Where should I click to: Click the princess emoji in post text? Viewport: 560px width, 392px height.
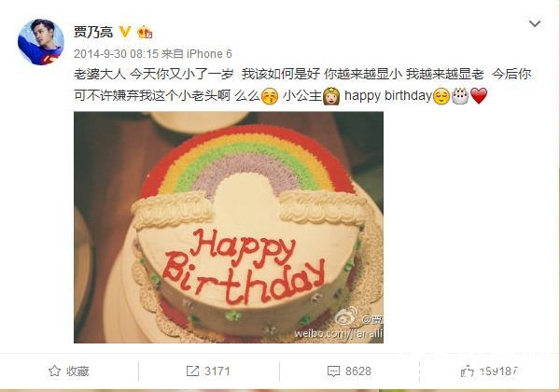(x=331, y=96)
